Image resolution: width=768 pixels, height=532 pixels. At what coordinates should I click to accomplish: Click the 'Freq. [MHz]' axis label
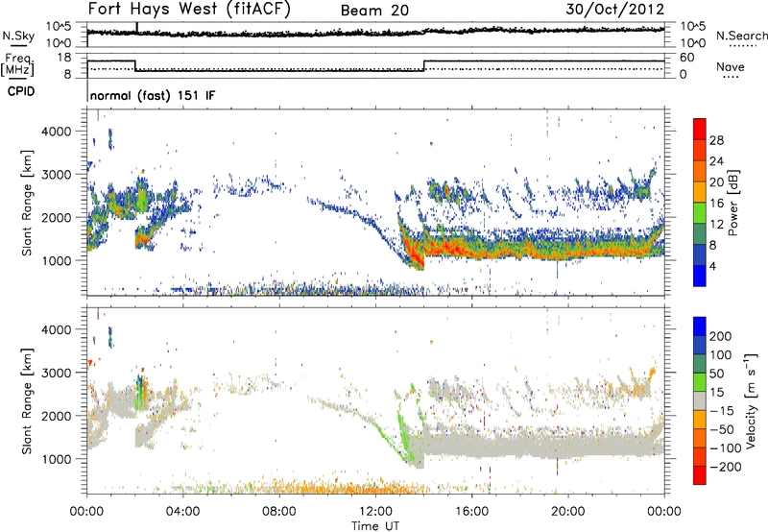tap(17, 64)
